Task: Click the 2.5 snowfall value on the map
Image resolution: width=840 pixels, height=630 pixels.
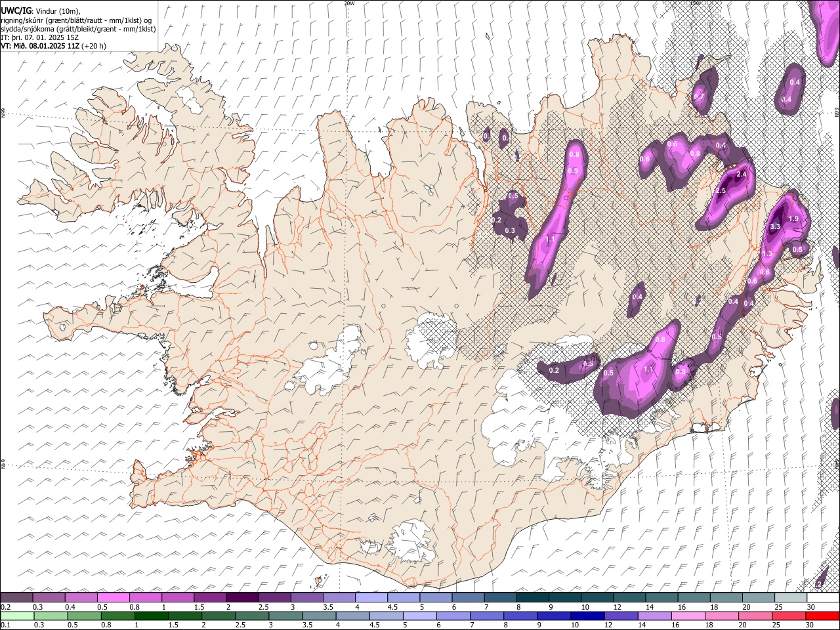Action: [721, 190]
